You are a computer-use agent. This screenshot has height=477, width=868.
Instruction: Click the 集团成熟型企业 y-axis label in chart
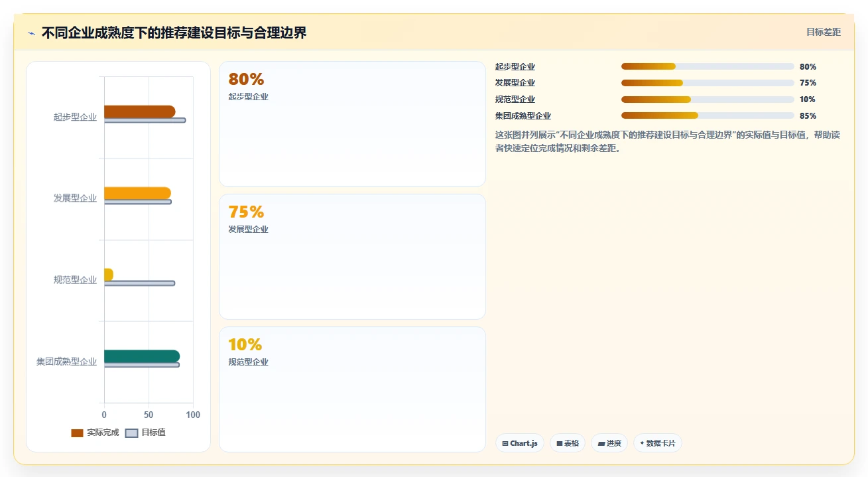[66, 362]
